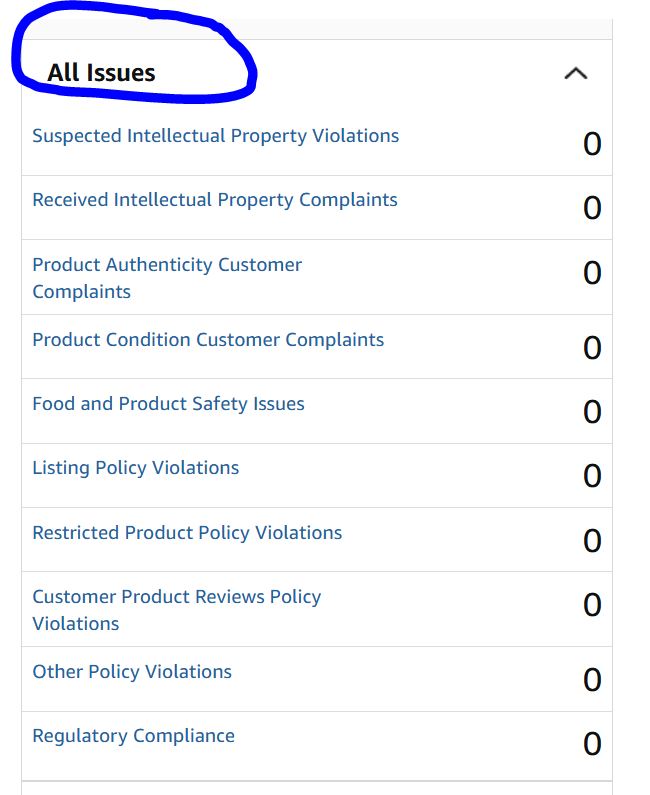Click the Regulatory Compliance count
Screen dimensions: 650x795
[x=592, y=743]
